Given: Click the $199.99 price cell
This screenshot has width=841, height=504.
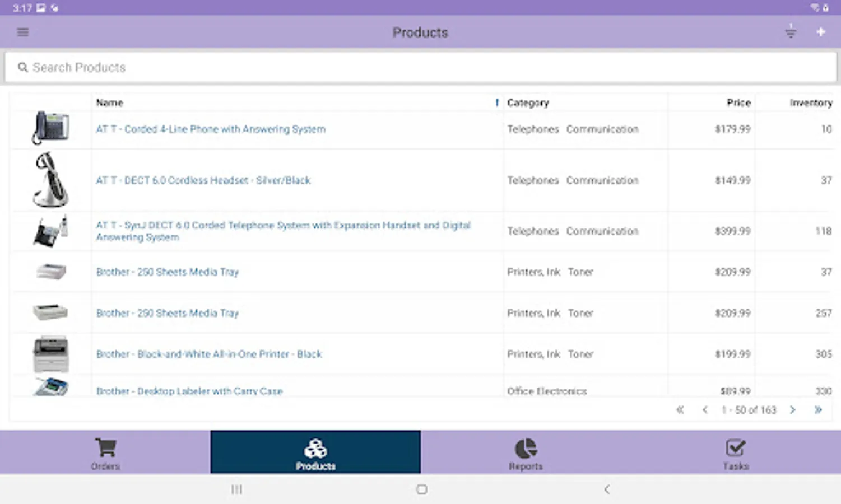Looking at the screenshot, I should (732, 354).
